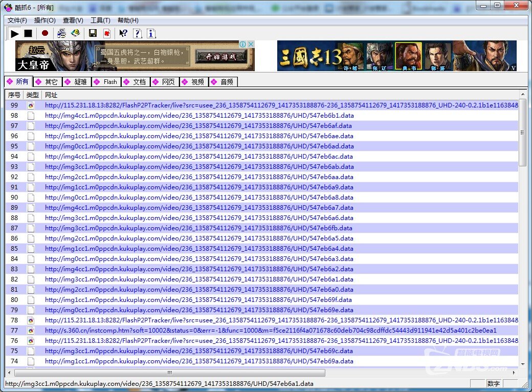Viewport: 532px width, 392px height.
Task: Click the ad info icon on the banner
Action: click(x=243, y=44)
